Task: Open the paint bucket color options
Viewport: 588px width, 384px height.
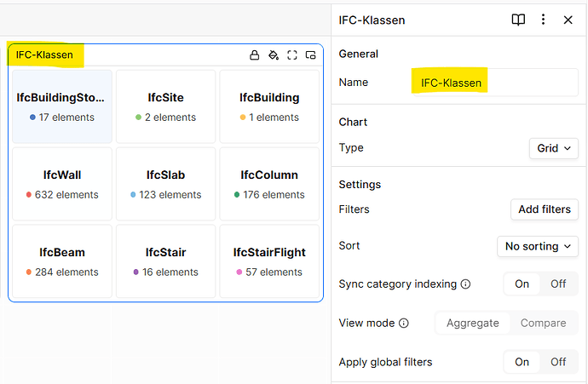Action: tap(274, 55)
